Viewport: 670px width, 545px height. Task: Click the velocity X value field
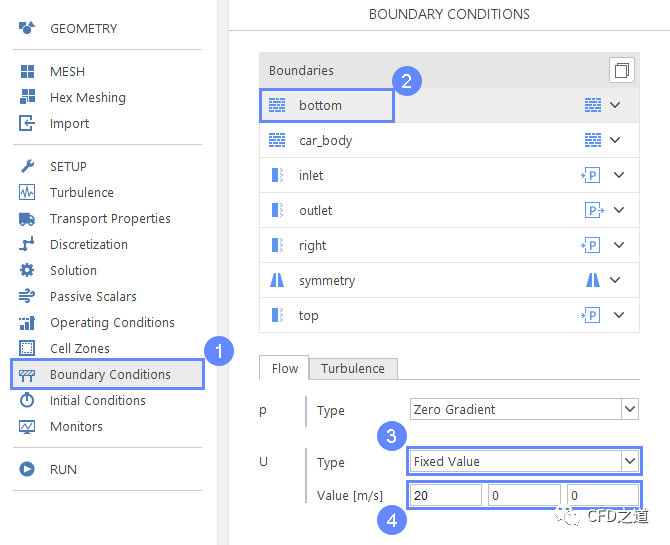click(x=444, y=495)
